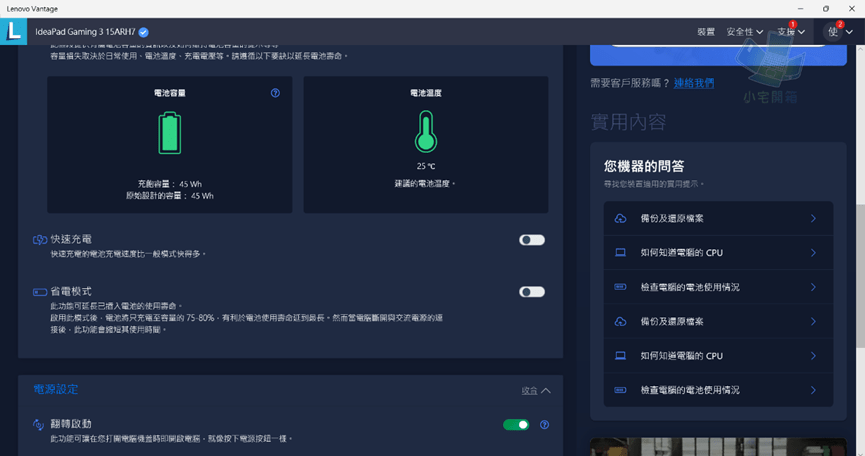865x456 pixels.
Task: Click the 快速充電 label
Action: (x=71, y=239)
